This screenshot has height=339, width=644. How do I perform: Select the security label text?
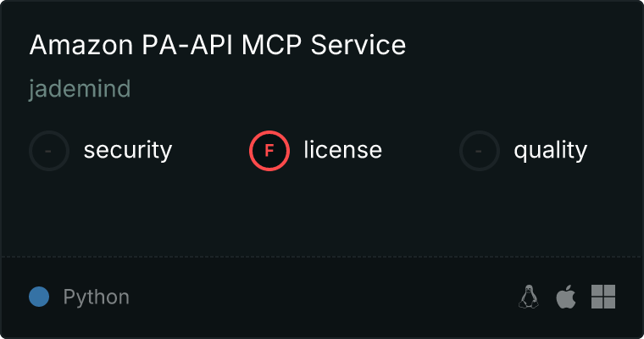[127, 151]
